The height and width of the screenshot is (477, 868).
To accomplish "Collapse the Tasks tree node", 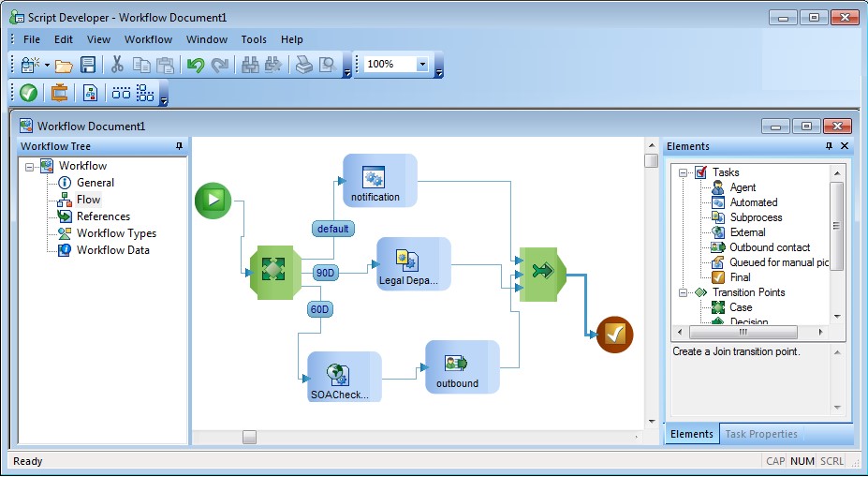I will click(684, 172).
